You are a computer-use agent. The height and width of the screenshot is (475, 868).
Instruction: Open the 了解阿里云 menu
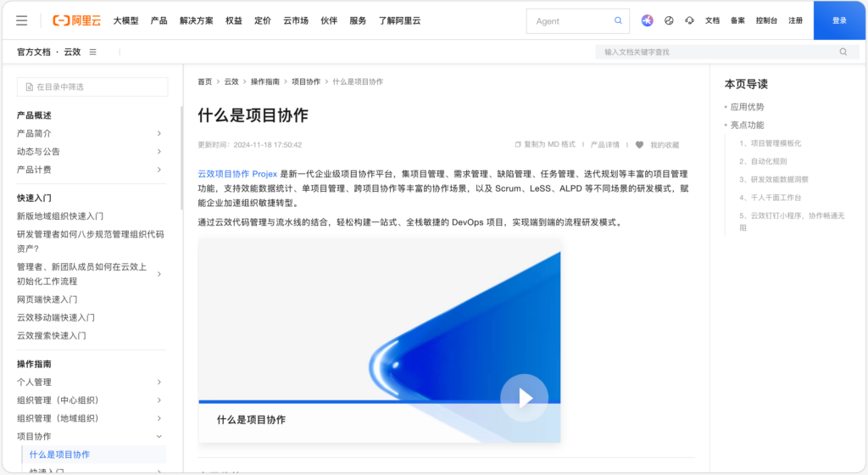coord(399,21)
